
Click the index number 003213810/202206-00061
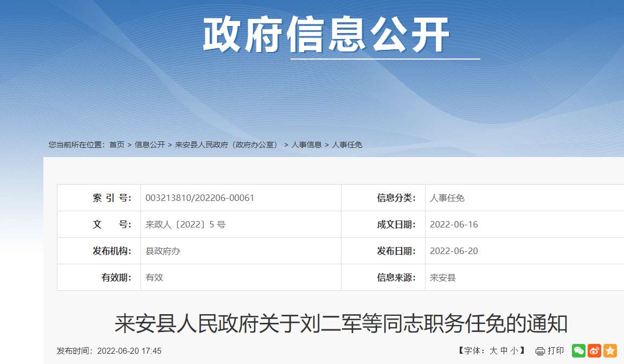pyautogui.click(x=200, y=198)
